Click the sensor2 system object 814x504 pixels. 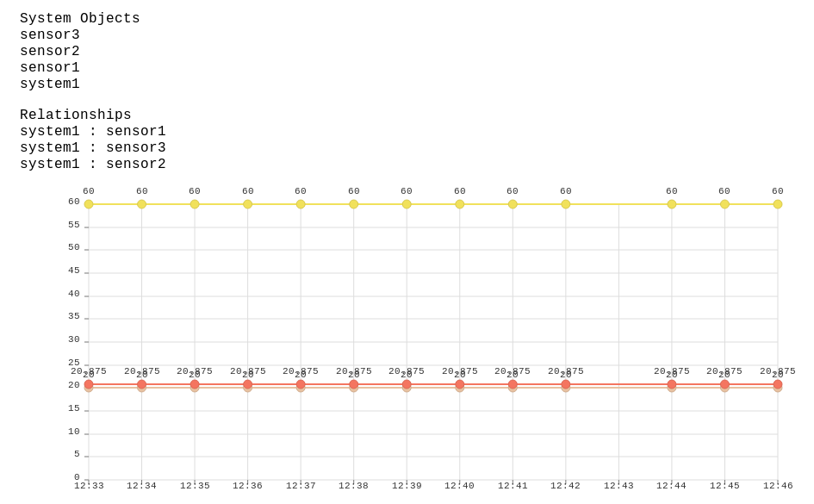pos(50,51)
